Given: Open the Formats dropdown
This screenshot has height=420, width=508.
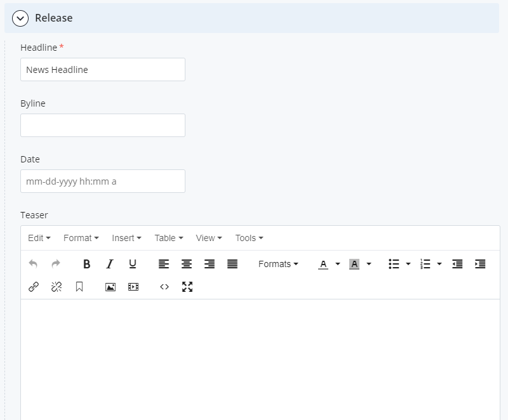Looking at the screenshot, I should 278,264.
